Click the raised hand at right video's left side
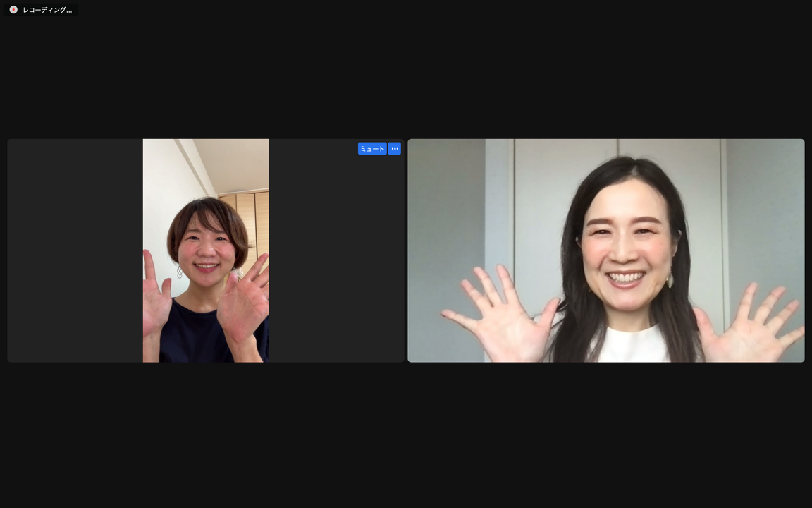Viewport: 812px width, 508px height. tap(500, 317)
